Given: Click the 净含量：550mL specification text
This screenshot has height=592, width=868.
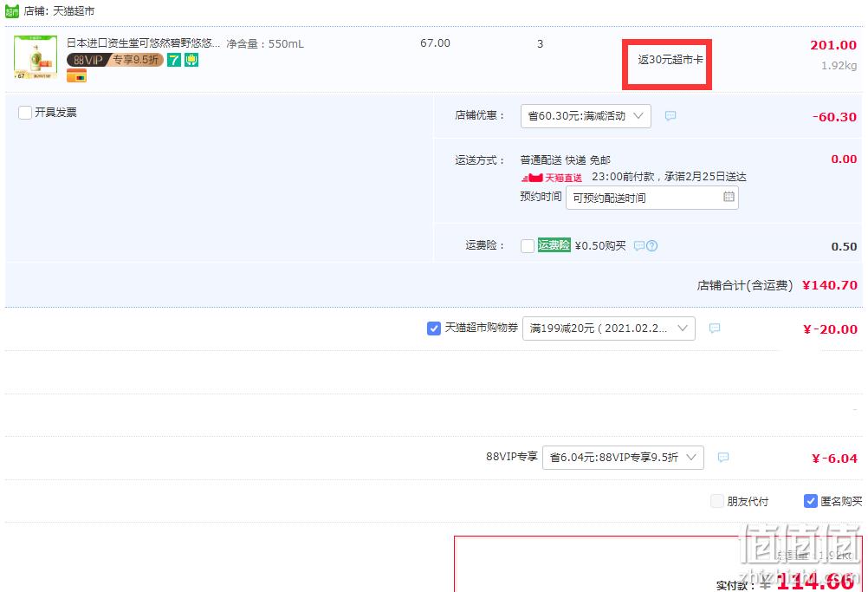Looking at the screenshot, I should point(265,43).
